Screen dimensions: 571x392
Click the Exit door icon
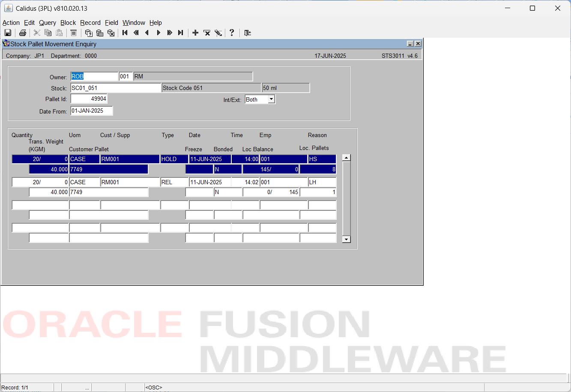247,33
